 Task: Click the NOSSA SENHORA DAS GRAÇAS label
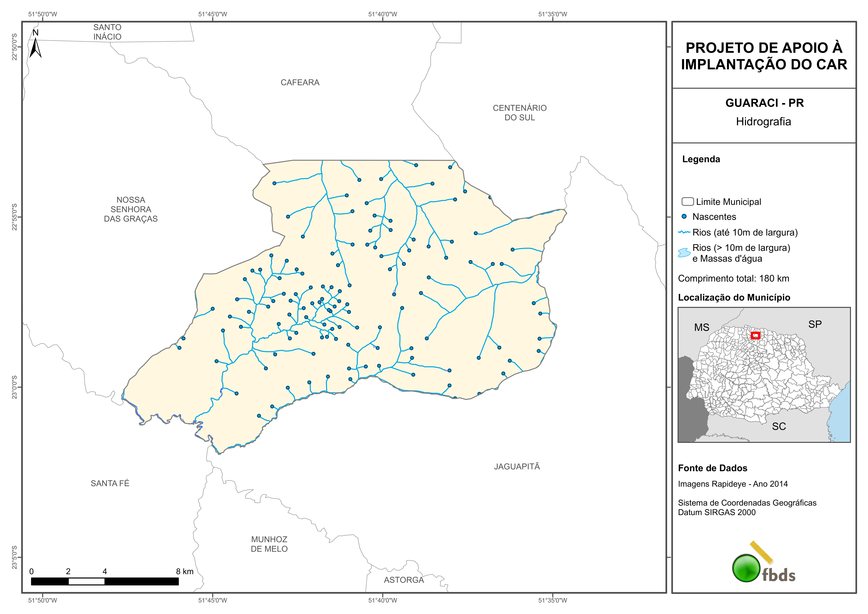[131, 209]
